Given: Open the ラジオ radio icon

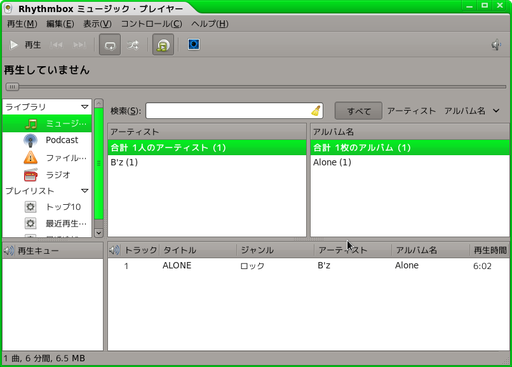Looking at the screenshot, I should [31, 175].
